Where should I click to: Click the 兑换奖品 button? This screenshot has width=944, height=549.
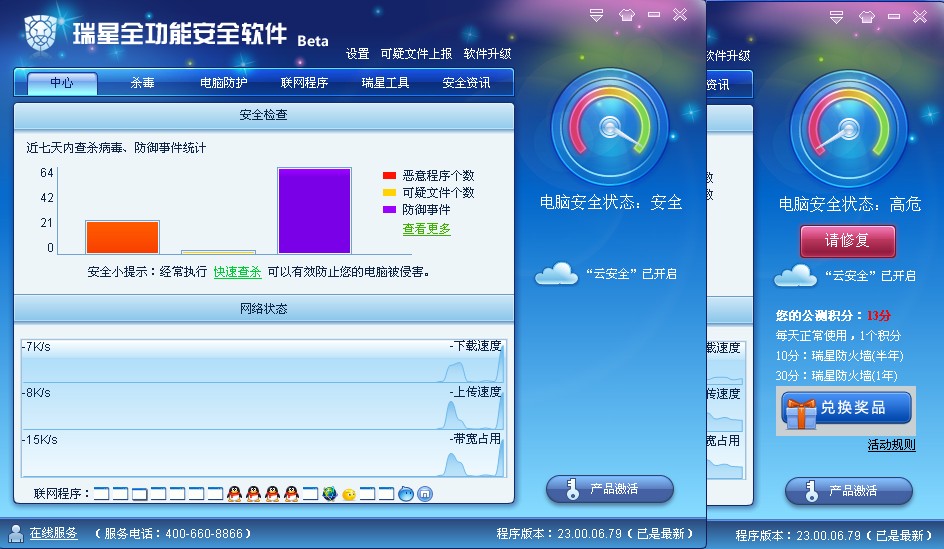[846, 409]
